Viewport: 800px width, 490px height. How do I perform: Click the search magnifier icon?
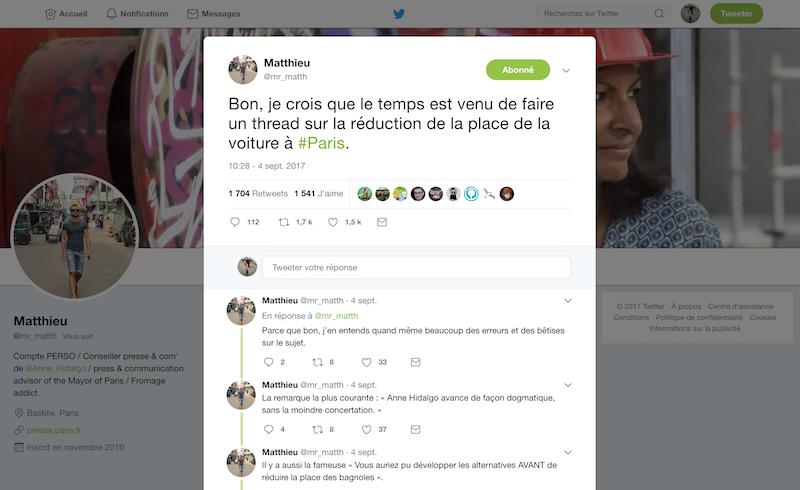point(659,14)
